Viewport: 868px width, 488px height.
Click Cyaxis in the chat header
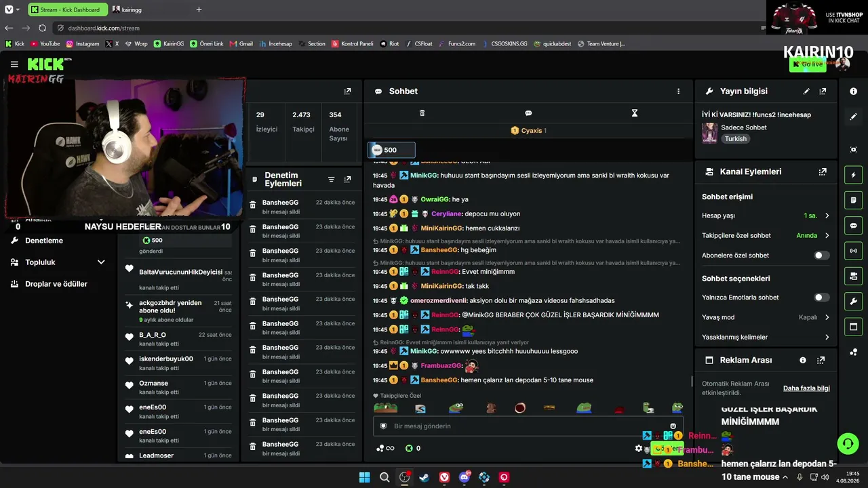pos(532,131)
